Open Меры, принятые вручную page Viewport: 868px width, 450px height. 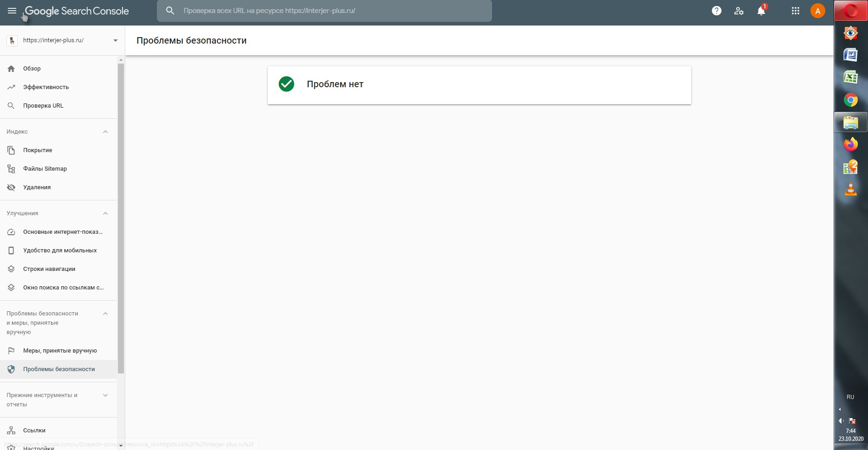coord(58,350)
